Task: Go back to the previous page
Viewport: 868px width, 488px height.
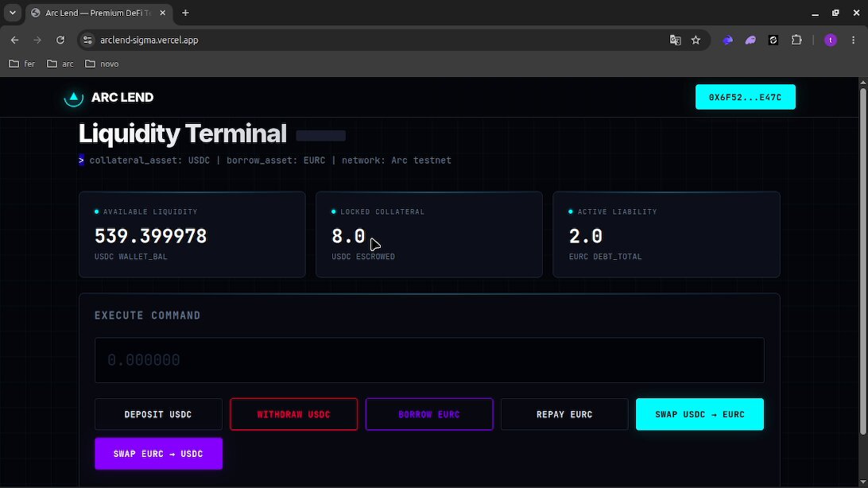Action: coord(15,40)
